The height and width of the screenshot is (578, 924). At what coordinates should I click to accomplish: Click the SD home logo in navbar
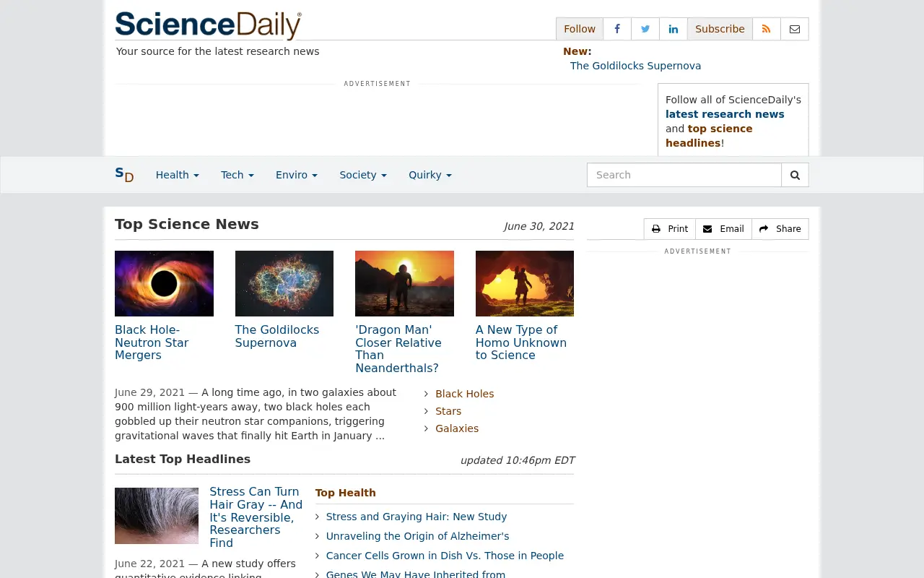[124, 175]
